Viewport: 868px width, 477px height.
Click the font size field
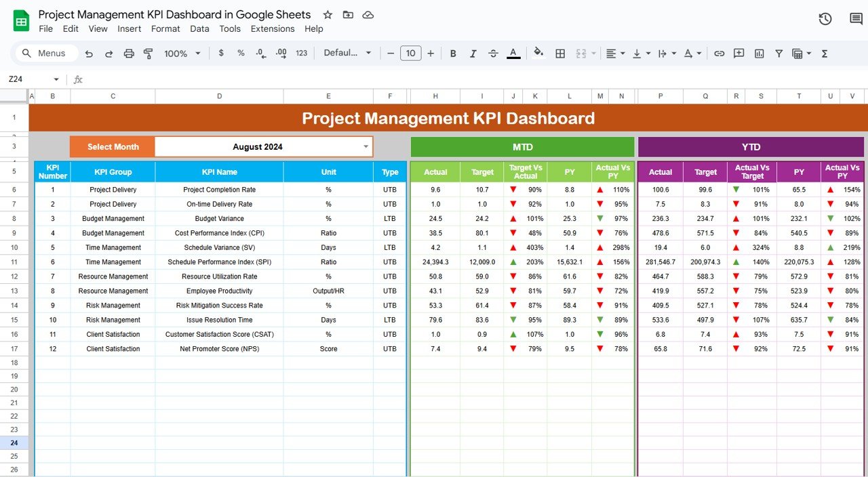[x=411, y=54]
